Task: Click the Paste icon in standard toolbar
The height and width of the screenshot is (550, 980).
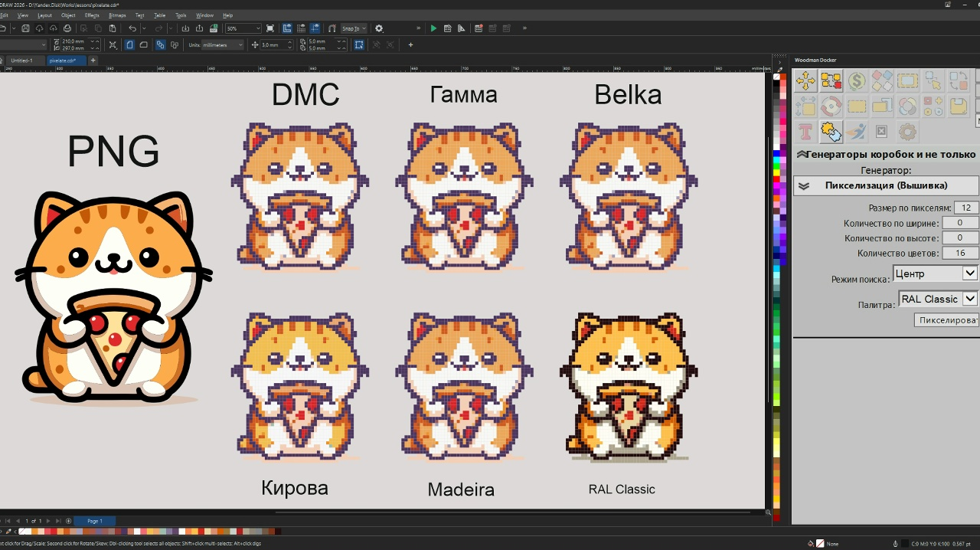Action: [113, 28]
